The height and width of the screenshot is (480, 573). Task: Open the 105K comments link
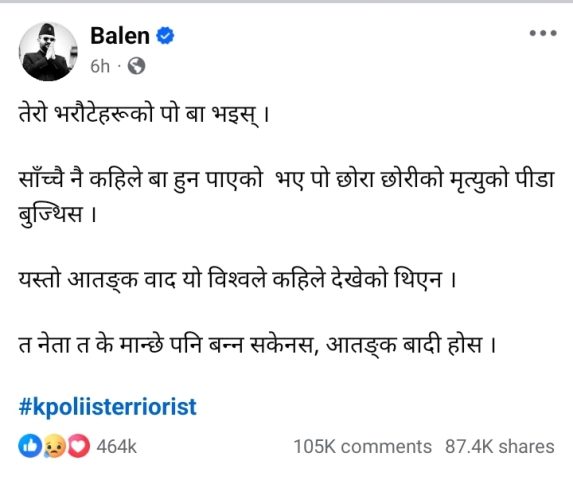[x=363, y=447]
